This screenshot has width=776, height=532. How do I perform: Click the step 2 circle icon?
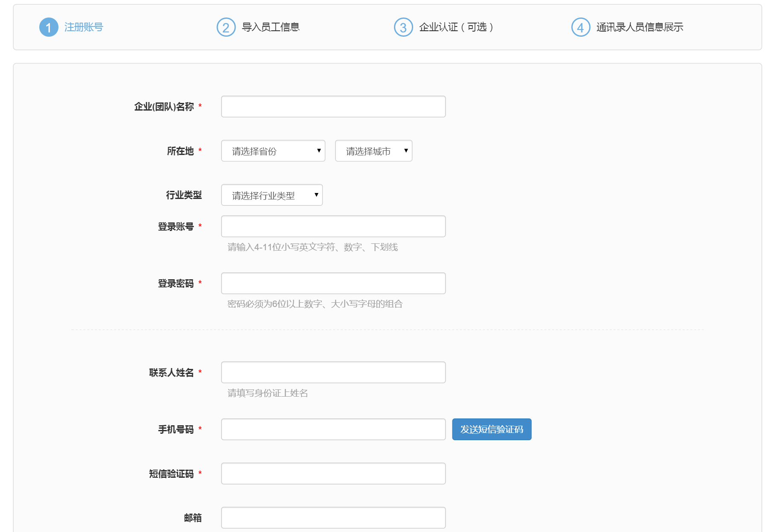(226, 27)
